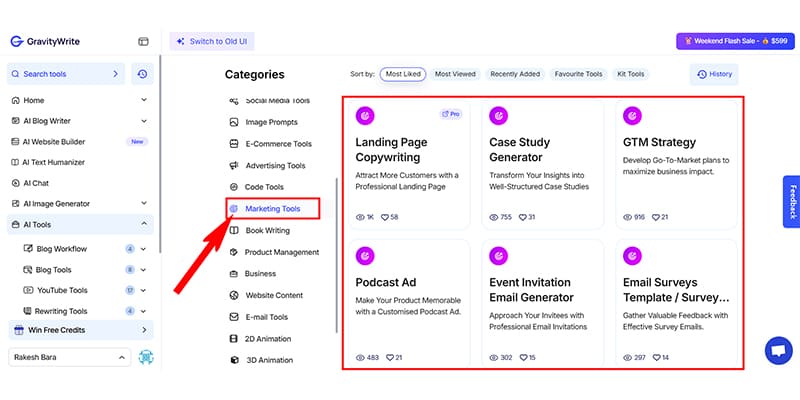This screenshot has height=400, width=800.
Task: Open the Podcast Ad tool
Action: [x=409, y=304]
